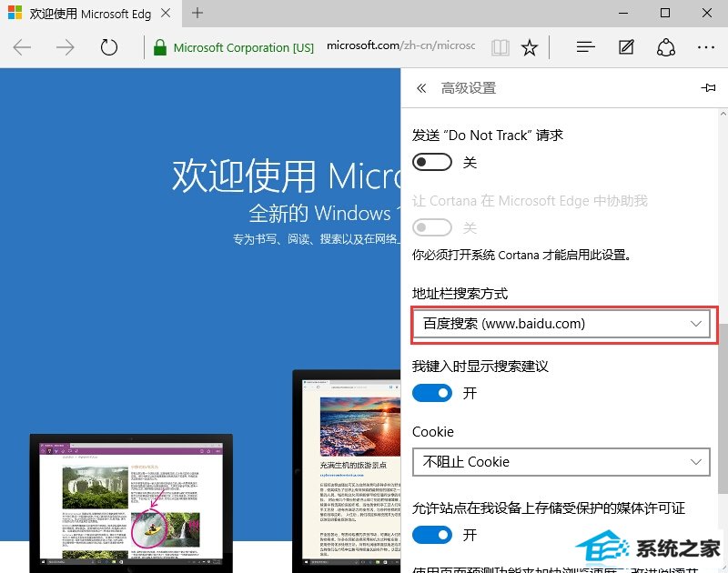Minimize the Edge browser window
Screen dimensions: 728x573
click(x=623, y=13)
